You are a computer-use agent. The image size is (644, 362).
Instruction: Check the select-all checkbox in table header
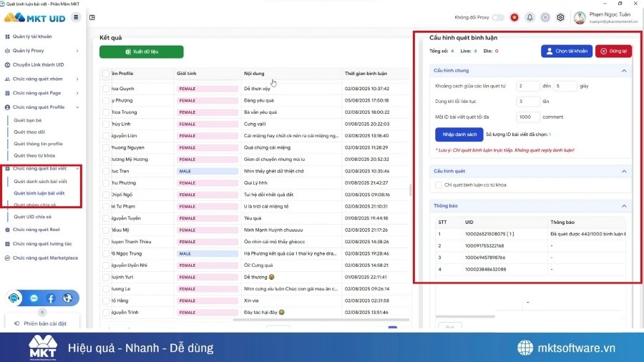point(106,74)
